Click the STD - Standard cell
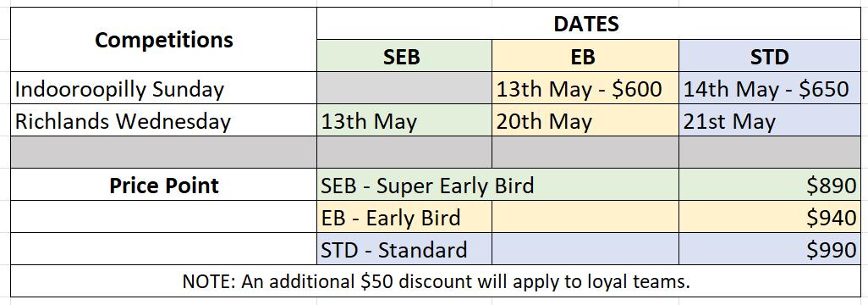 (404, 248)
